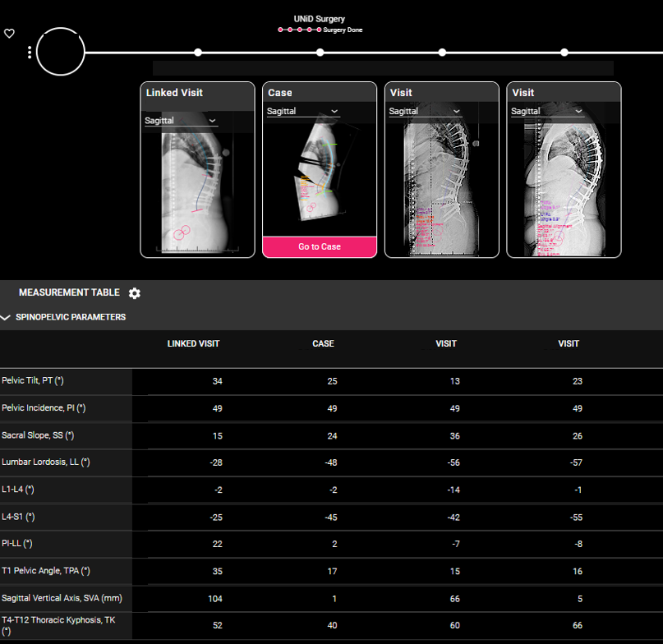The height and width of the screenshot is (644, 663).
Task: Click Case L4-S1 value -45
Action: 331,517
